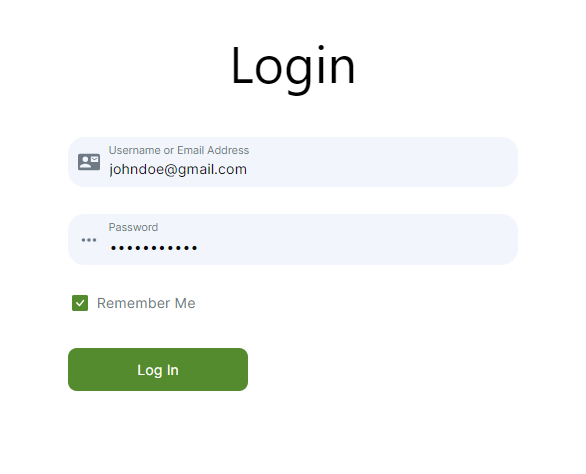Click the first masked password dot
Viewport: 586px width, 474px height.
pos(113,247)
